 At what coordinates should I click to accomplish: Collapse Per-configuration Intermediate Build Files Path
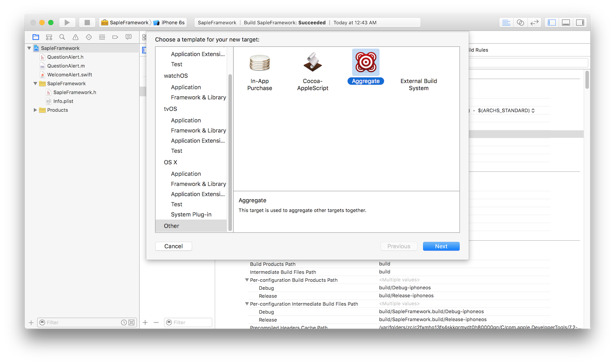coord(247,304)
